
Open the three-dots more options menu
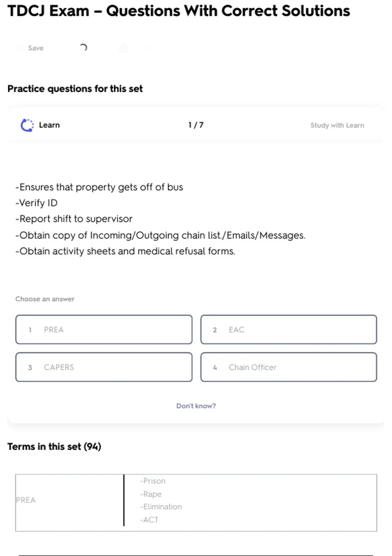(x=147, y=48)
